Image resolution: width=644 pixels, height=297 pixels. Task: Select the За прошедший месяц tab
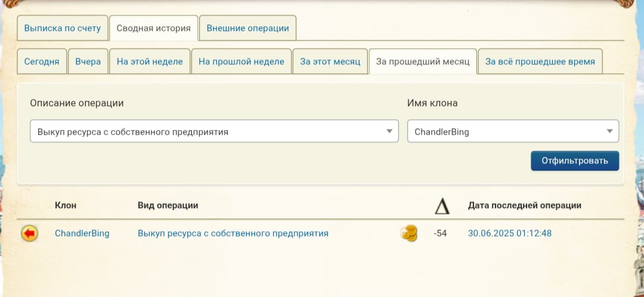point(423,61)
